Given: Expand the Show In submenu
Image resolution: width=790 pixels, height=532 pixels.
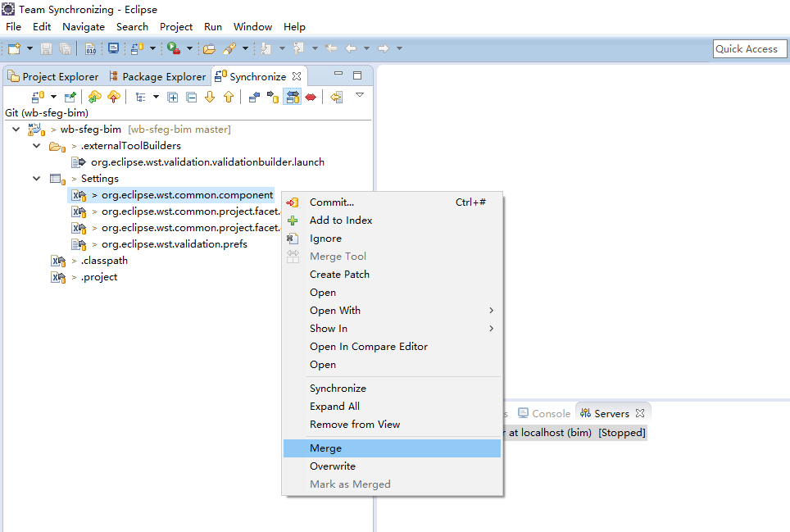Looking at the screenshot, I should [392, 329].
